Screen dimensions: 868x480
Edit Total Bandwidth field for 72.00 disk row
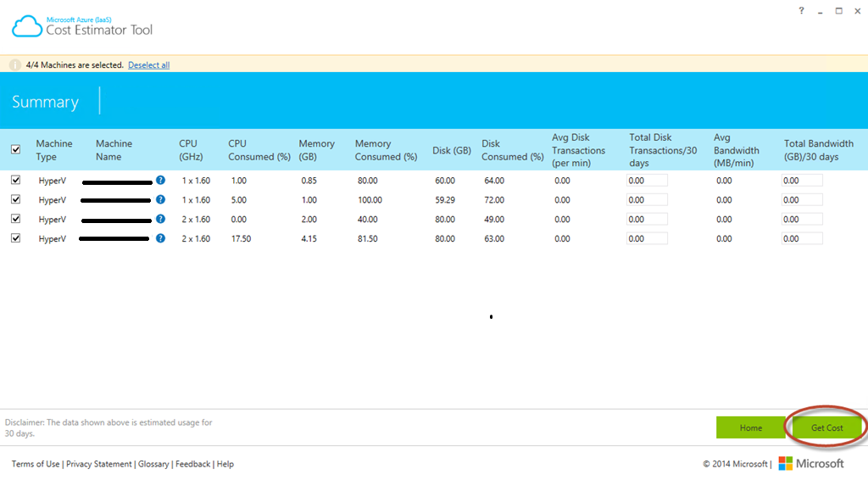coord(802,200)
